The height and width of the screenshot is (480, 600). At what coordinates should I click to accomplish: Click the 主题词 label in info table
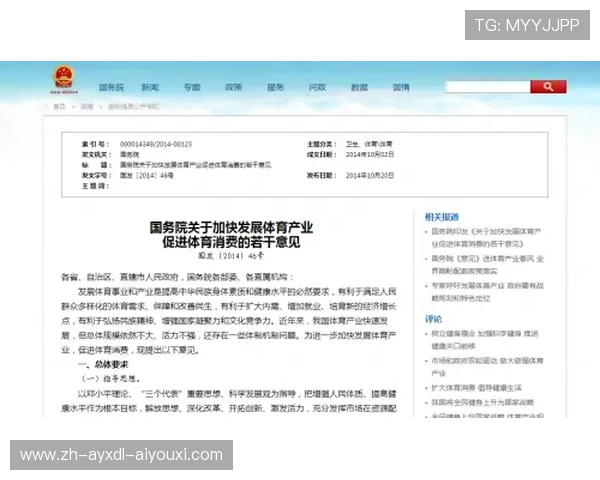[96, 186]
